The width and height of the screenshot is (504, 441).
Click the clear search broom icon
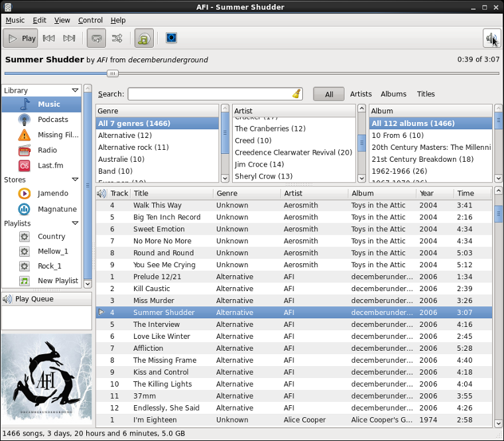pyautogui.click(x=296, y=94)
